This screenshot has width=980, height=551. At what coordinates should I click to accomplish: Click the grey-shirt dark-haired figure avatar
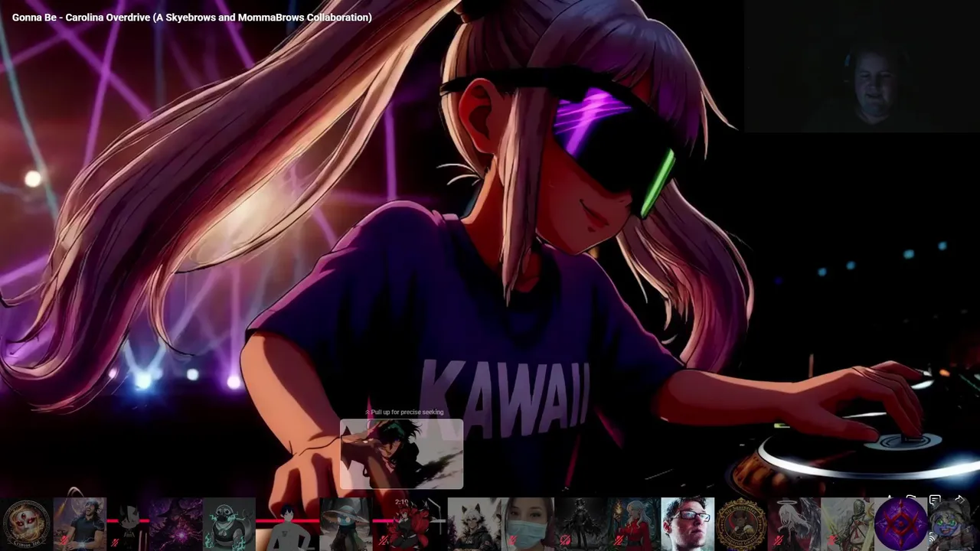point(287,525)
